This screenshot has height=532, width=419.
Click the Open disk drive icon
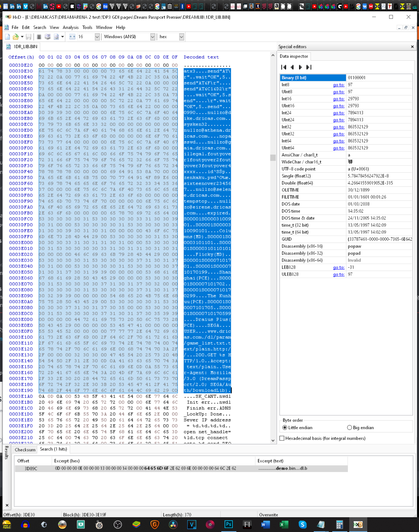(x=47, y=37)
